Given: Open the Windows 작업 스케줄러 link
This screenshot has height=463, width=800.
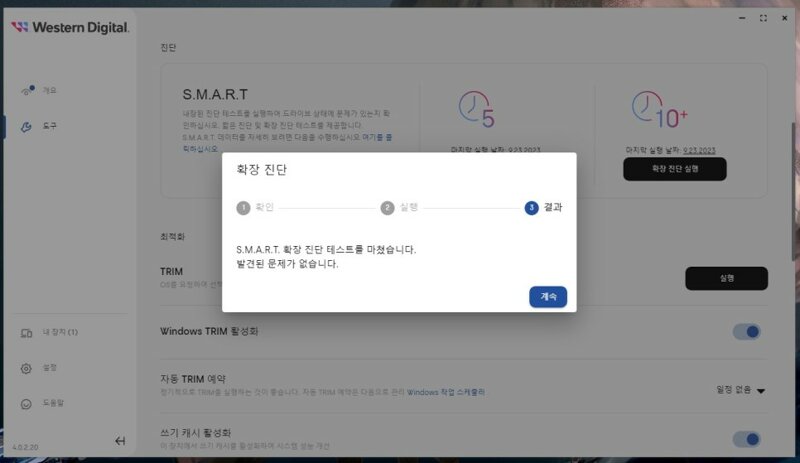Looking at the screenshot, I should [445, 392].
